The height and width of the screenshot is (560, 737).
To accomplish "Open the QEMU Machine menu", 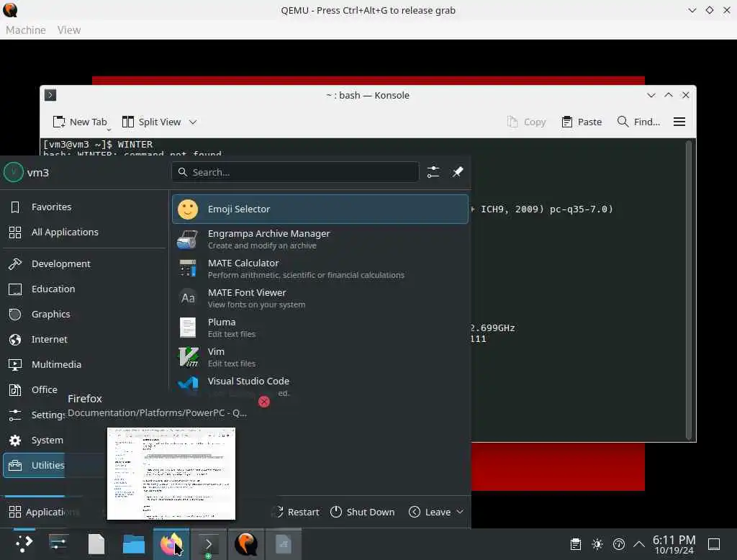I will pos(26,30).
